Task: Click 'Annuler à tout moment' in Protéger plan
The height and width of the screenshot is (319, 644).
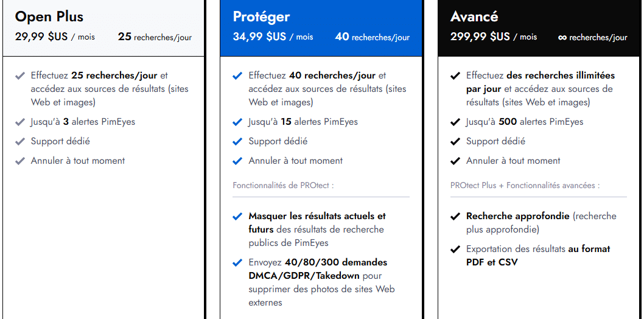Action: [295, 161]
